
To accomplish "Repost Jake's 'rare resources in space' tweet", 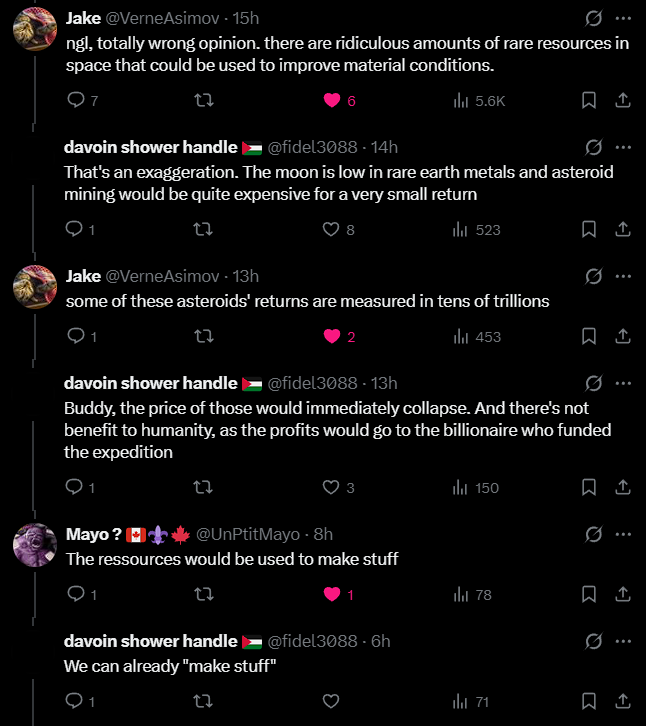I will point(203,100).
